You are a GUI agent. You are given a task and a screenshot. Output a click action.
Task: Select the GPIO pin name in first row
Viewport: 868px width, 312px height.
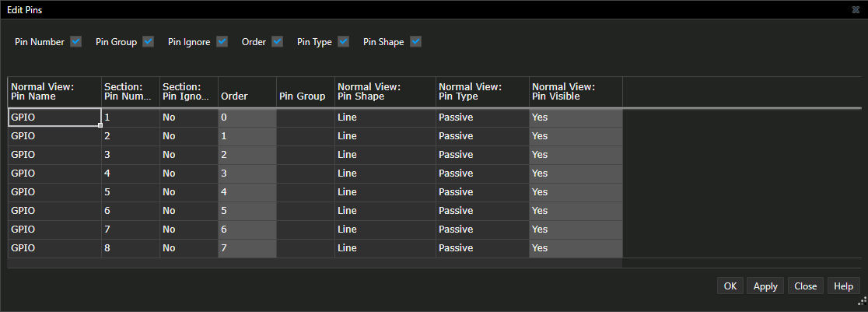click(x=54, y=117)
